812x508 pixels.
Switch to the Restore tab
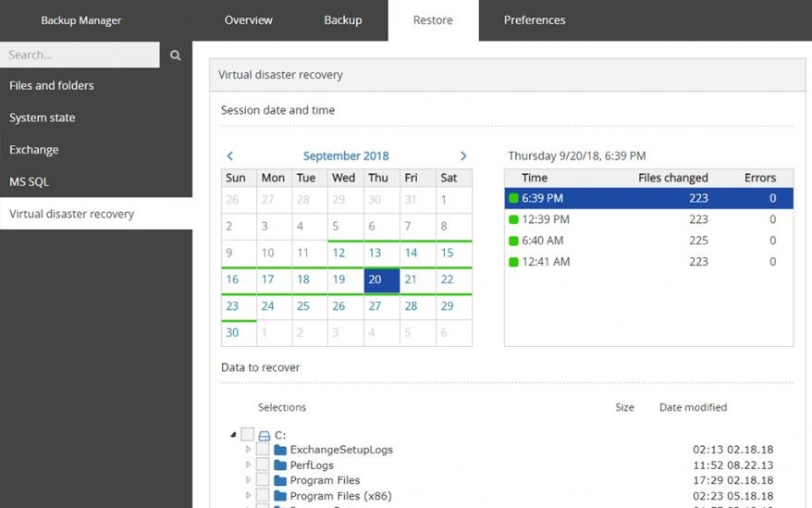433,20
